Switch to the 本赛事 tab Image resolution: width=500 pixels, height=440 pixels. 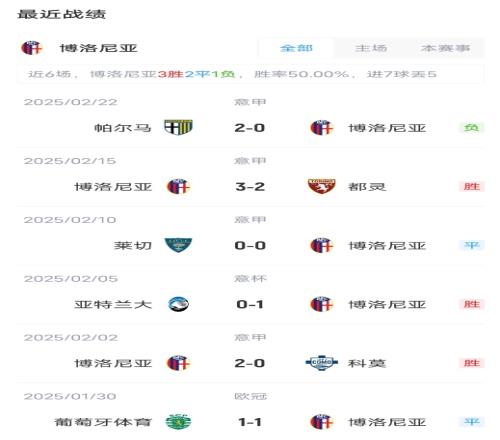(x=445, y=48)
